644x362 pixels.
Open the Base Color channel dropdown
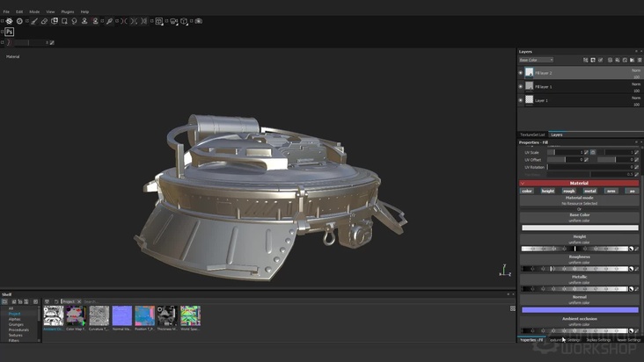tap(536, 60)
